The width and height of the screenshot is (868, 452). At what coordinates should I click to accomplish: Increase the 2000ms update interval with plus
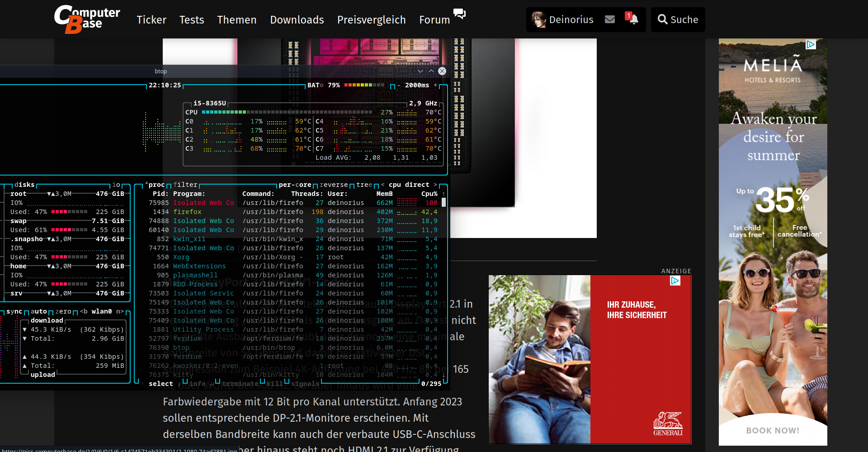(436, 85)
